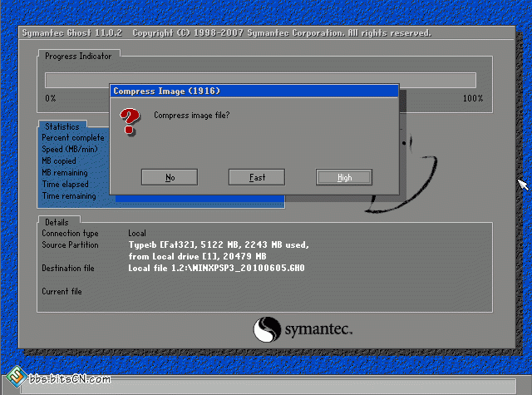This screenshot has height=395, width=532.
Task: Click the 'Destination file' detail label
Action: (x=68, y=268)
